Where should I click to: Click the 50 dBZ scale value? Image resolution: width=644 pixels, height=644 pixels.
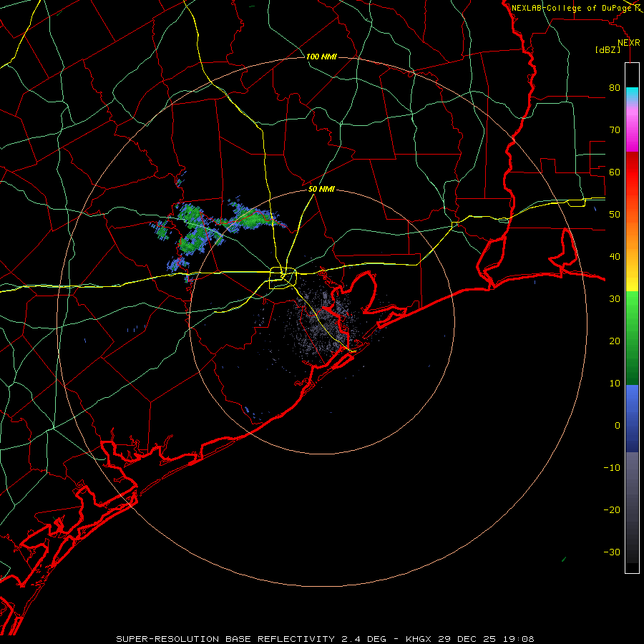(x=615, y=215)
